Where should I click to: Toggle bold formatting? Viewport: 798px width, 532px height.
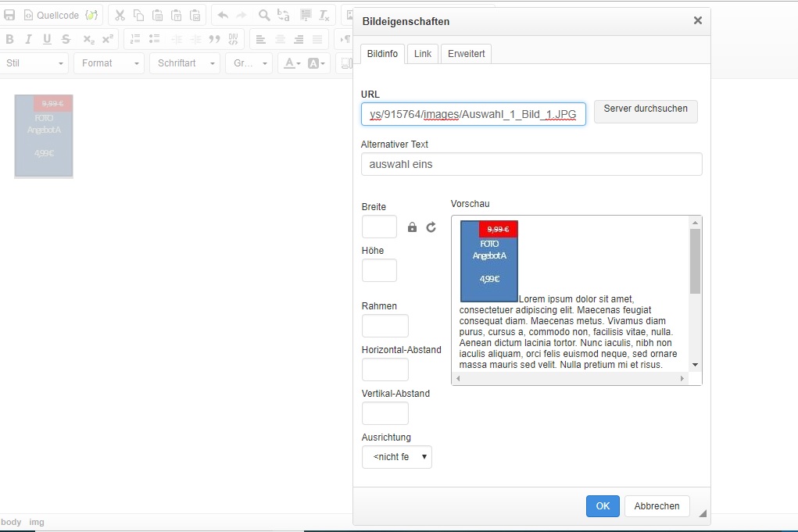[x=10, y=39]
